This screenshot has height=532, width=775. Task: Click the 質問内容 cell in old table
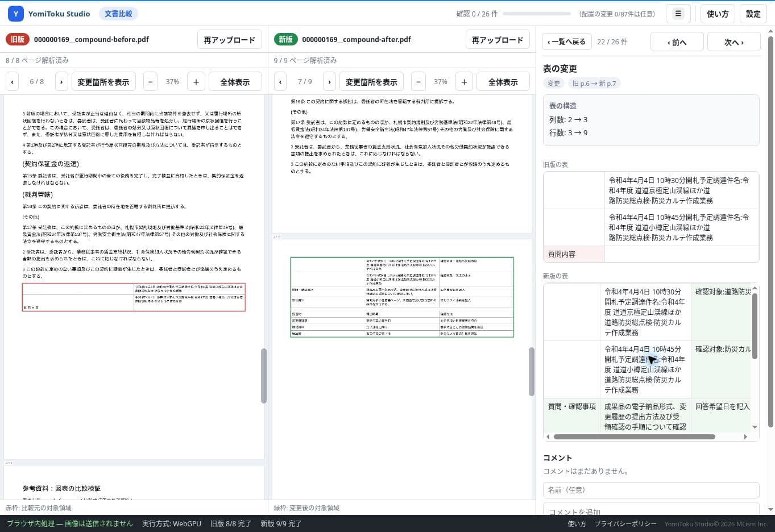(x=574, y=254)
